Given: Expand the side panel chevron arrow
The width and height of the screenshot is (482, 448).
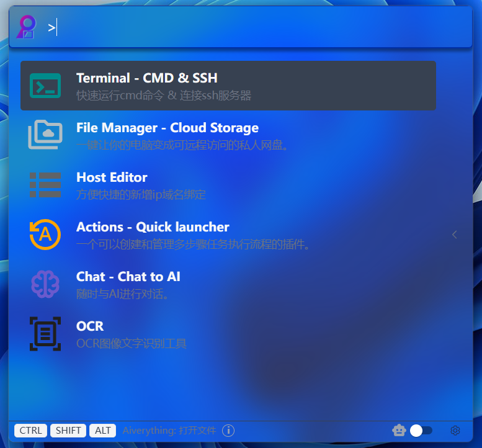Looking at the screenshot, I should [454, 235].
